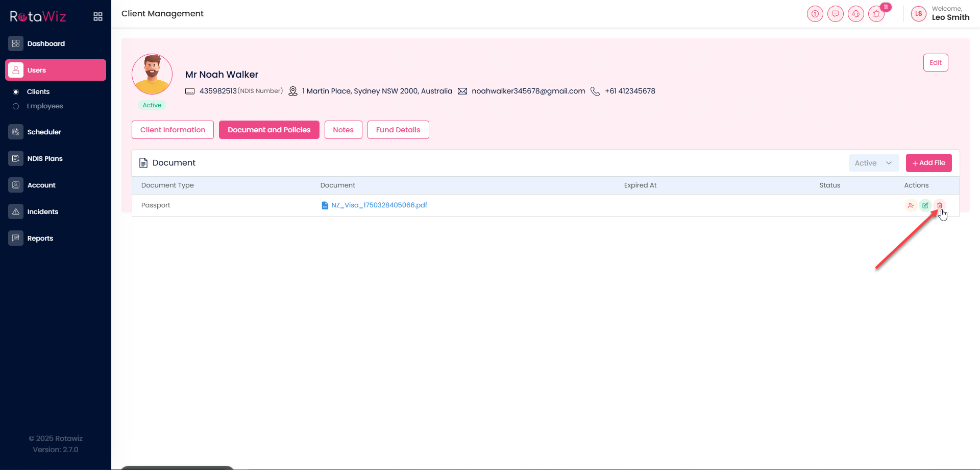
Task: Open the chat messages icon
Action: (835, 14)
